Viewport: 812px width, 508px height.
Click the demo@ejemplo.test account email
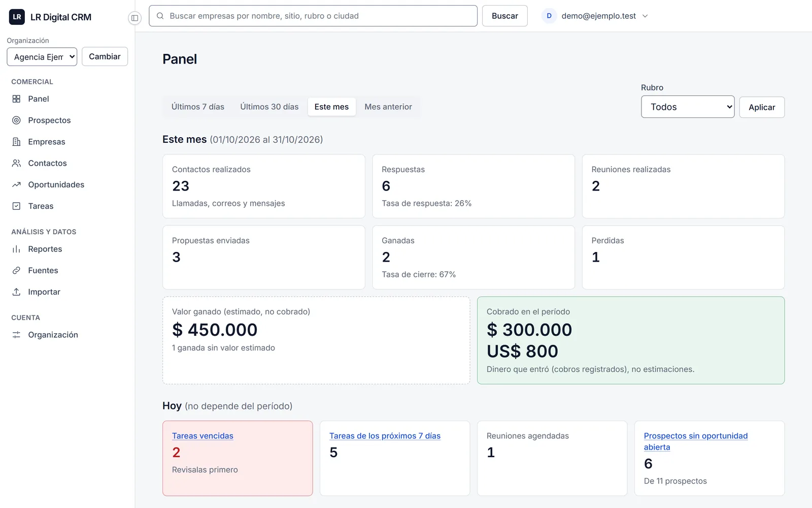598,16
